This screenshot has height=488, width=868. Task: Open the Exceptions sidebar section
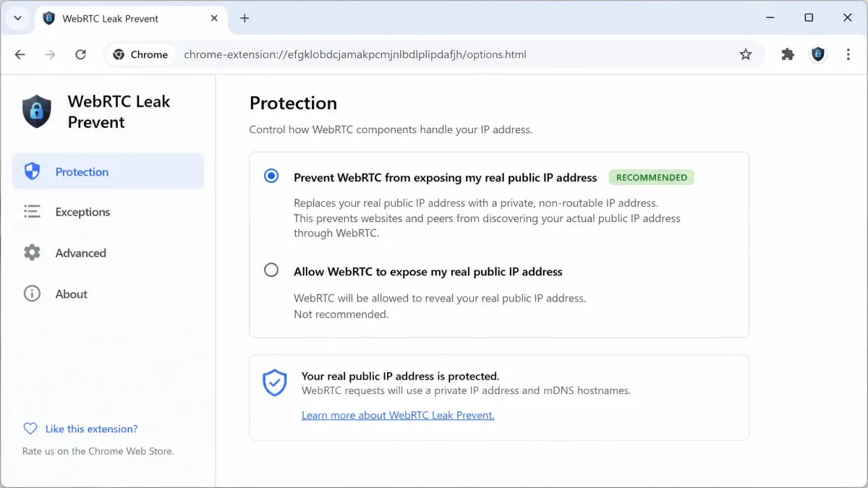pyautogui.click(x=108, y=212)
